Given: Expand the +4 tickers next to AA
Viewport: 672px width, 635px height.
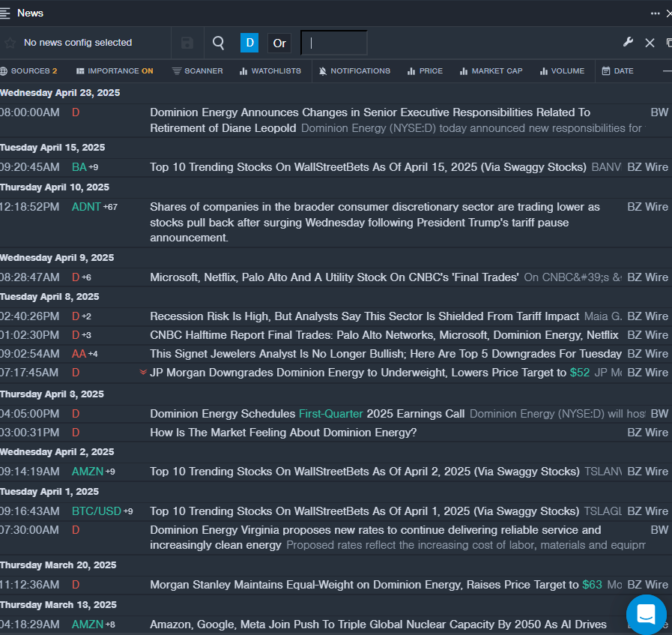Looking at the screenshot, I should pos(93,354).
